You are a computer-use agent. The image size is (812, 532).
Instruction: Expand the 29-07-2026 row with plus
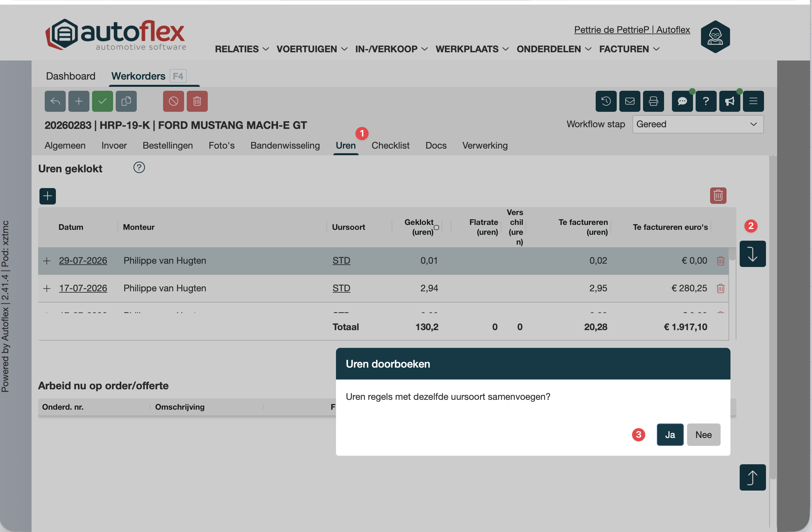[47, 261]
